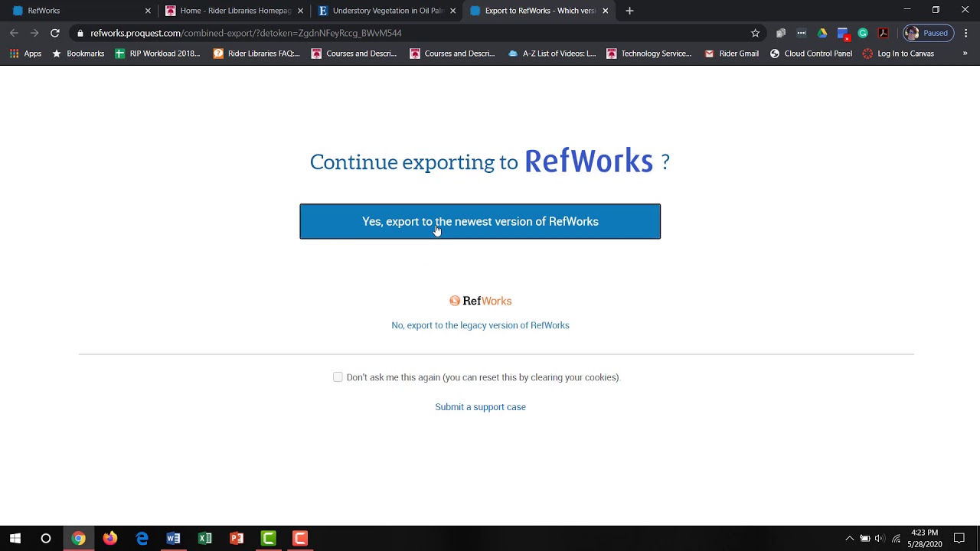Go back to previous page
980x551 pixels.
(14, 33)
